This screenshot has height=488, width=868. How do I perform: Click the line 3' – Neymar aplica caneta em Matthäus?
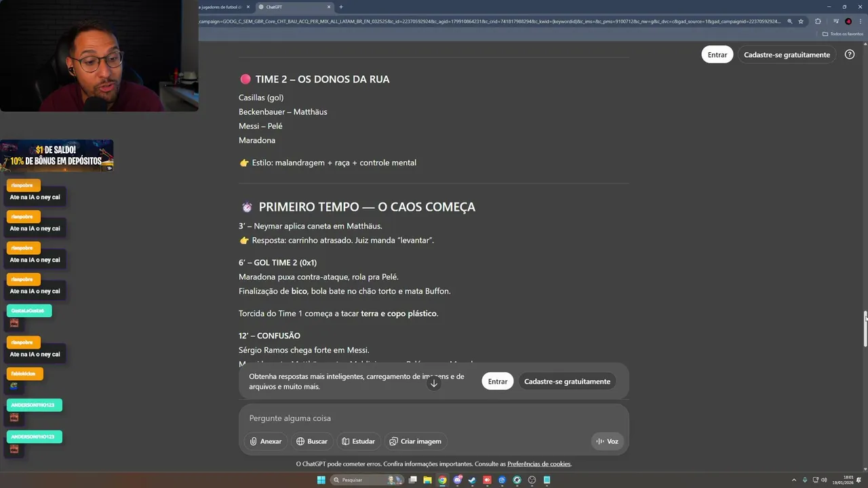click(x=311, y=226)
